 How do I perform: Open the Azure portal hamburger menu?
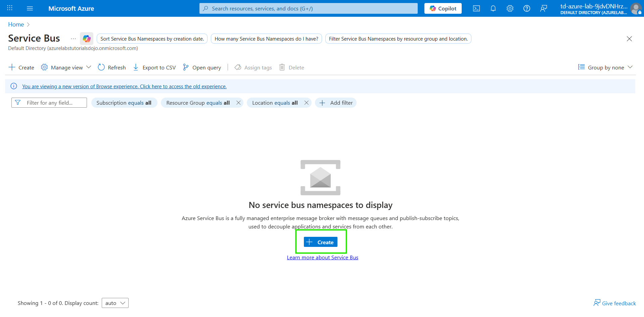tap(30, 8)
